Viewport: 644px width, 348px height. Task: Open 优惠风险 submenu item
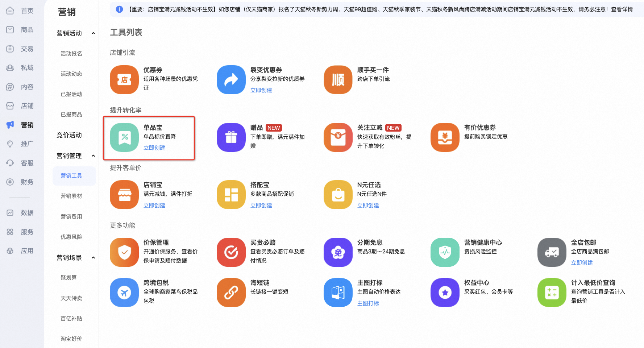coord(71,237)
